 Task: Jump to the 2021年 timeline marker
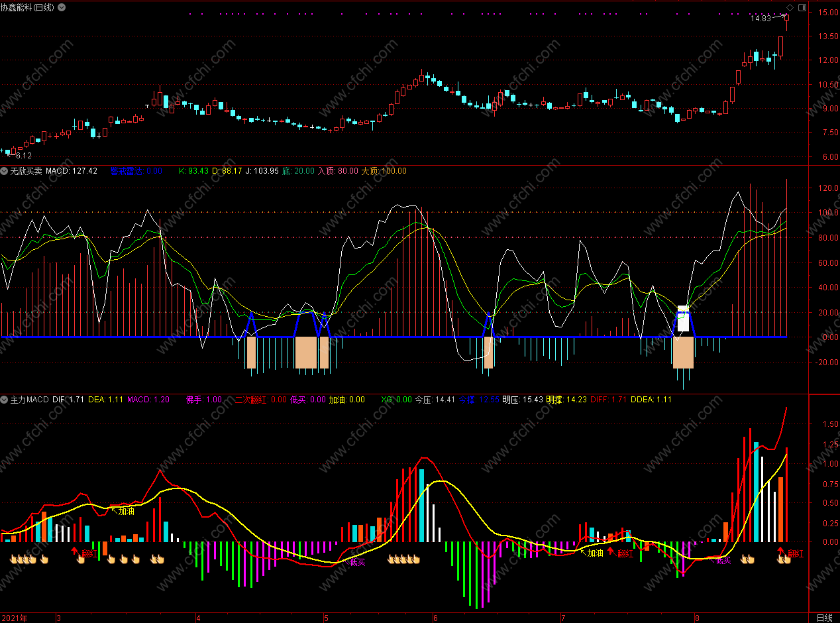(x=14, y=618)
